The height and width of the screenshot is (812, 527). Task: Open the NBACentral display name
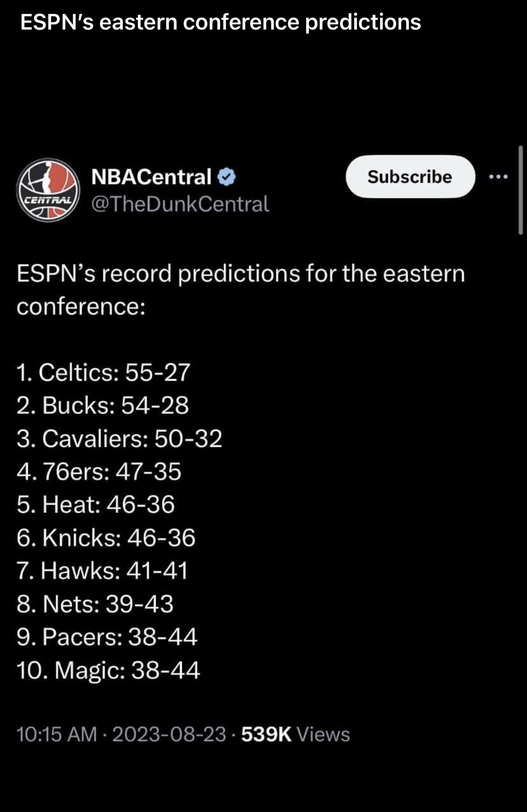[x=151, y=177]
